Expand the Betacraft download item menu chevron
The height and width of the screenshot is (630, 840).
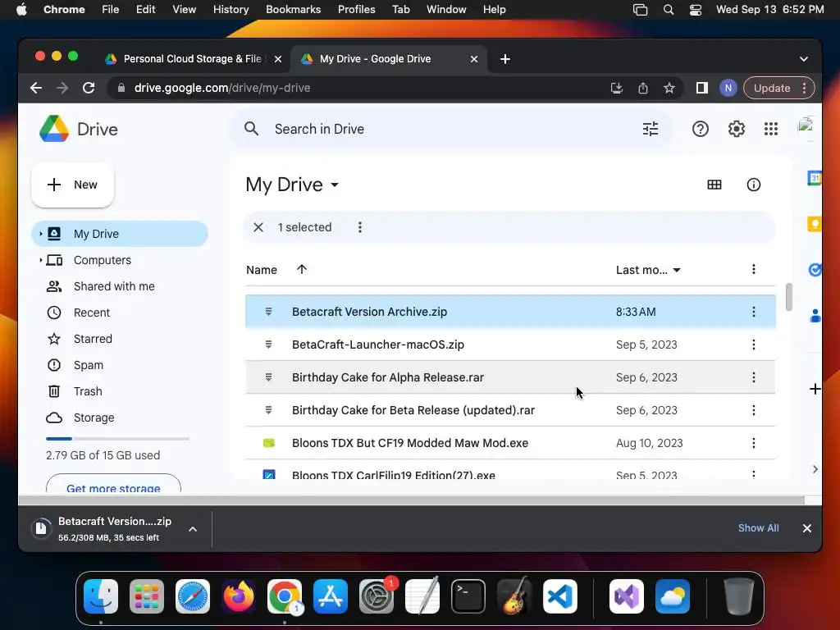(193, 529)
